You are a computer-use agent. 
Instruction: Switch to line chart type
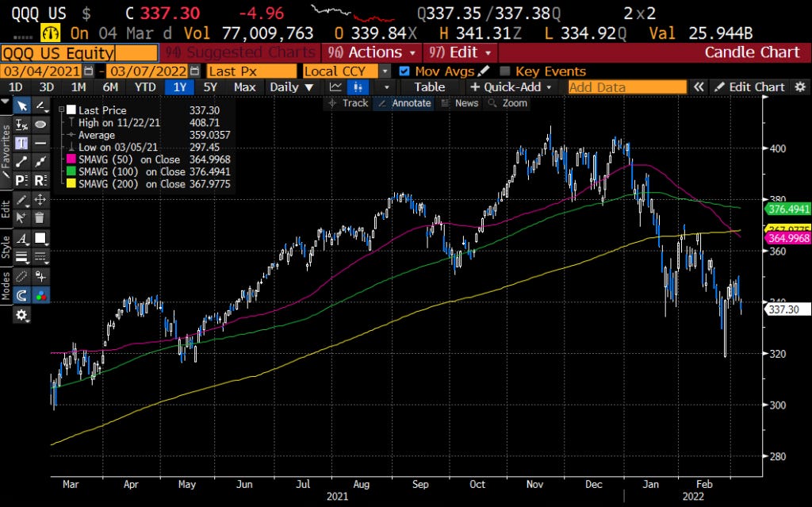[335, 87]
